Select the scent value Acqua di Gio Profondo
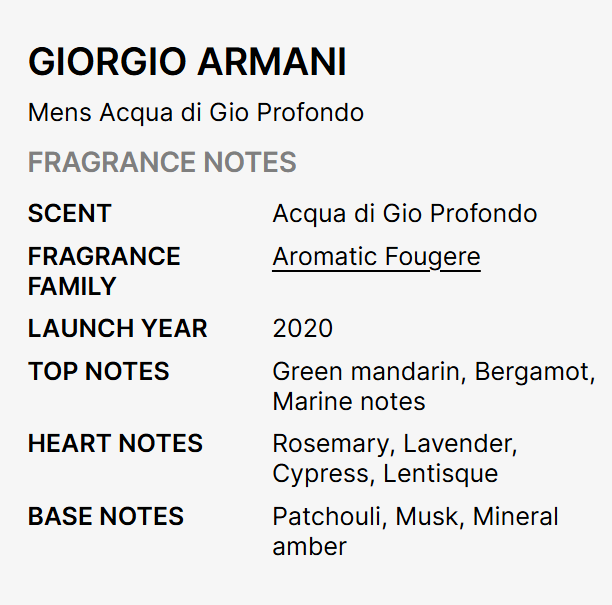612x605 pixels. pyautogui.click(x=404, y=214)
